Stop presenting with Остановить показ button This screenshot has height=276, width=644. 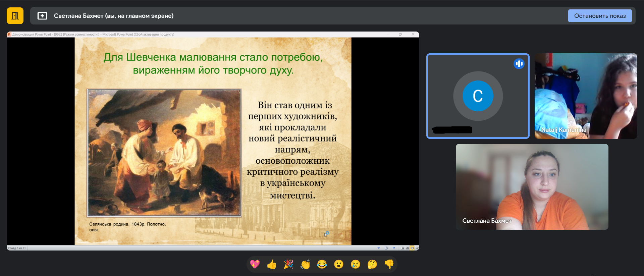(600, 16)
